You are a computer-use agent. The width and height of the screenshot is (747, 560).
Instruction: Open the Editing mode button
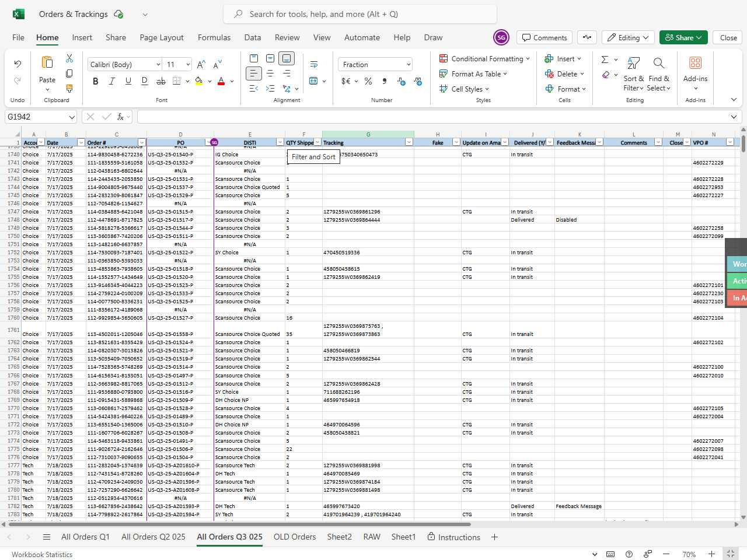[x=628, y=37]
